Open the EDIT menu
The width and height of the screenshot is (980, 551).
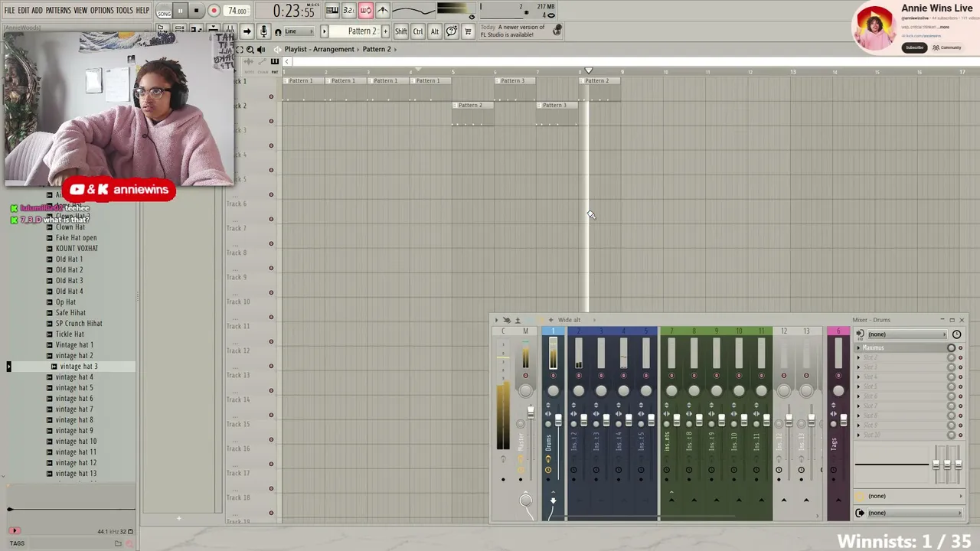[x=24, y=11]
